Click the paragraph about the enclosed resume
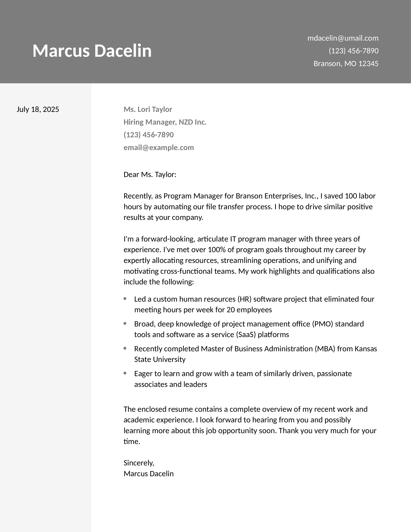This screenshot has width=411, height=532. coord(250,425)
